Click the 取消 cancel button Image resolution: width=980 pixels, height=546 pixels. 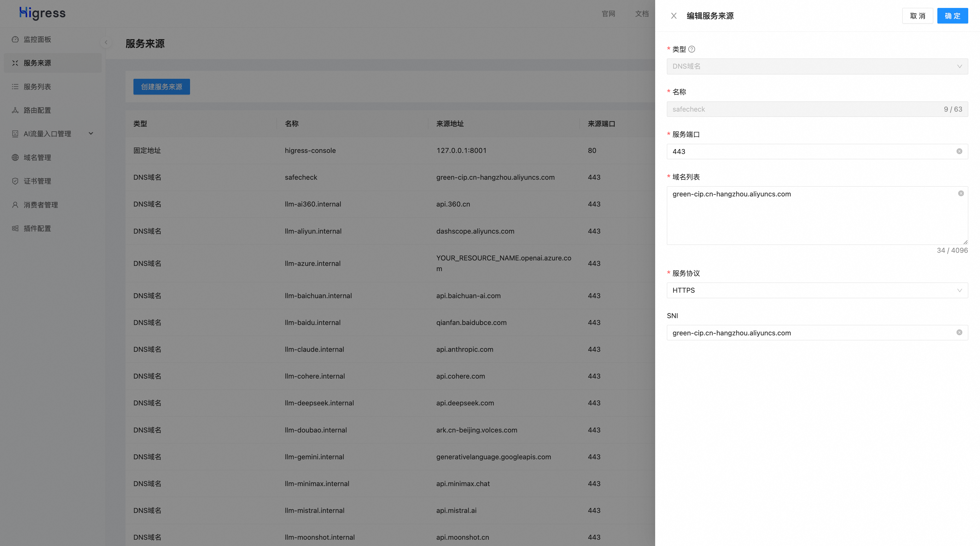pyautogui.click(x=917, y=16)
